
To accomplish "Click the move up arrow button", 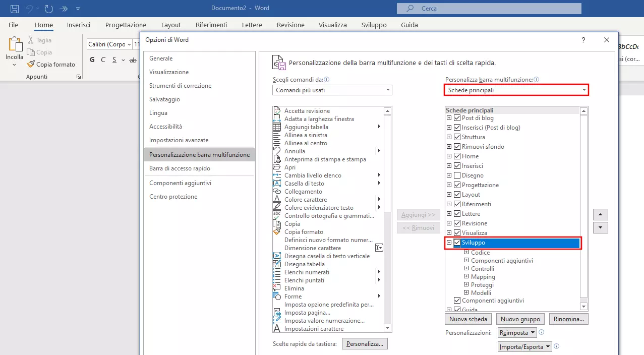I will [x=600, y=214].
